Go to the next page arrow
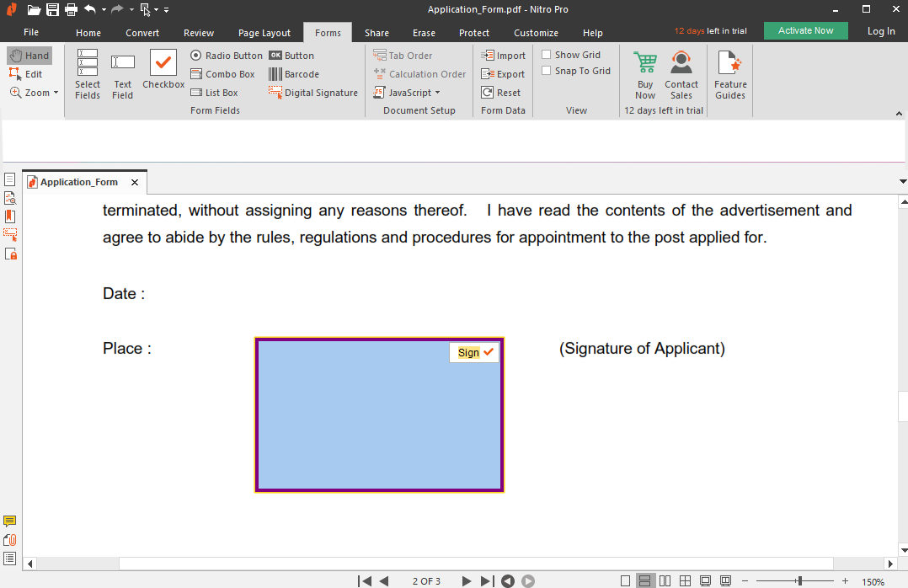 point(467,581)
